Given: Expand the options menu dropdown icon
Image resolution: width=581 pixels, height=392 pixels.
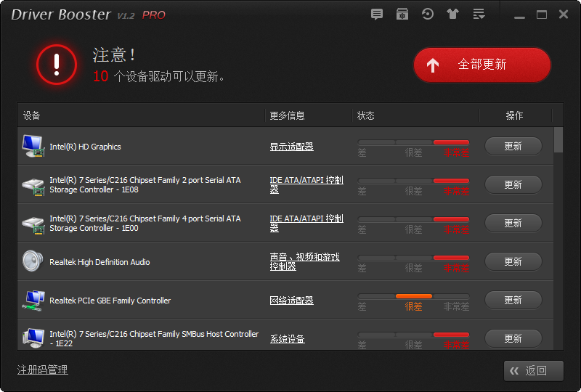Looking at the screenshot, I should coord(479,15).
